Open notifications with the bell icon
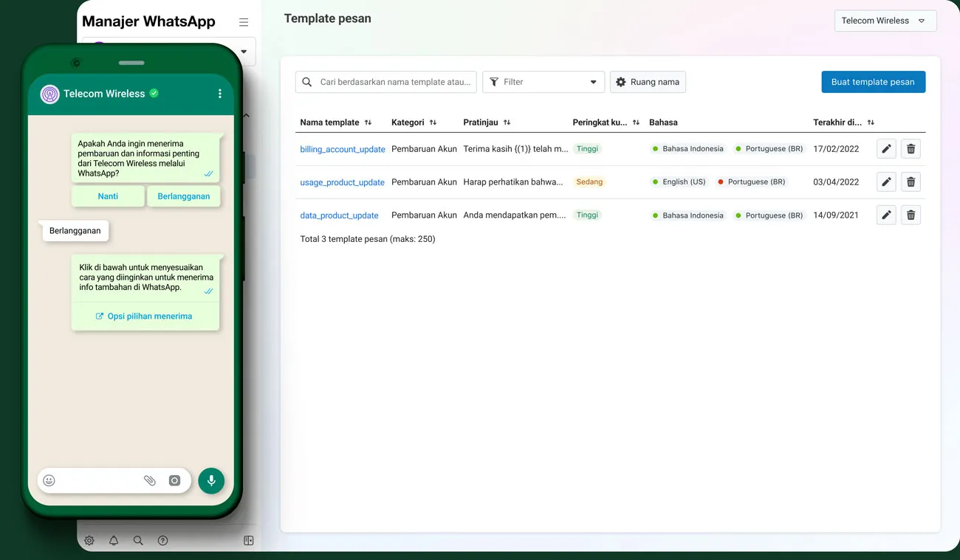 click(x=114, y=540)
